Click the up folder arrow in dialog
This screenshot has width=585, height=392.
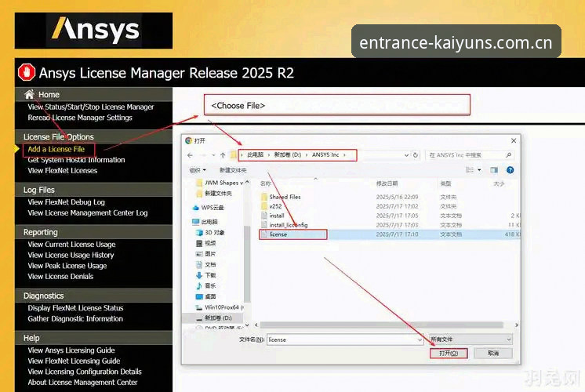(x=223, y=155)
